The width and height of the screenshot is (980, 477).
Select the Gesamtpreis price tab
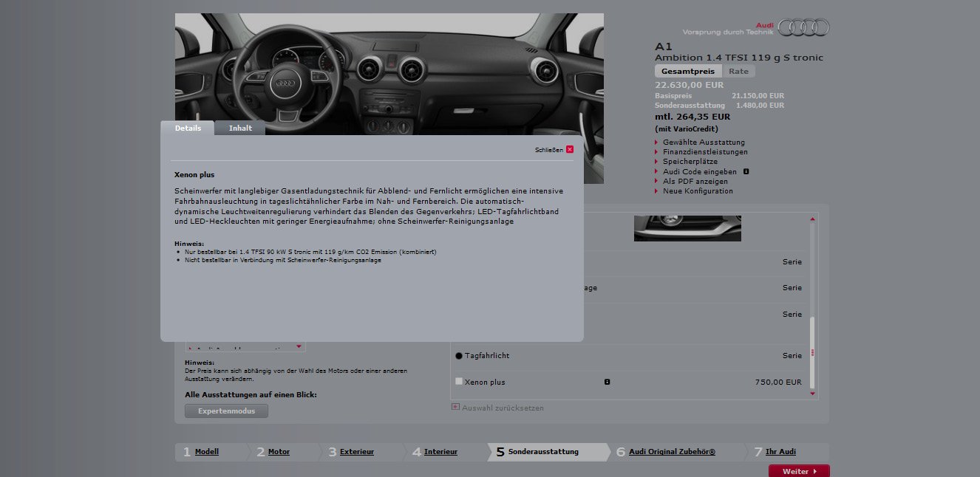[x=688, y=71]
